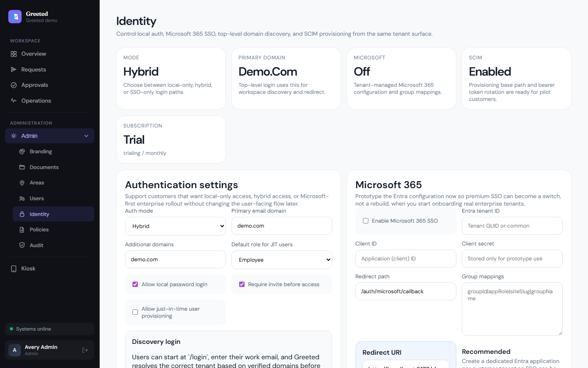Image resolution: width=588 pixels, height=368 pixels.
Task: Click the Discovery login heading
Action: [156, 342]
